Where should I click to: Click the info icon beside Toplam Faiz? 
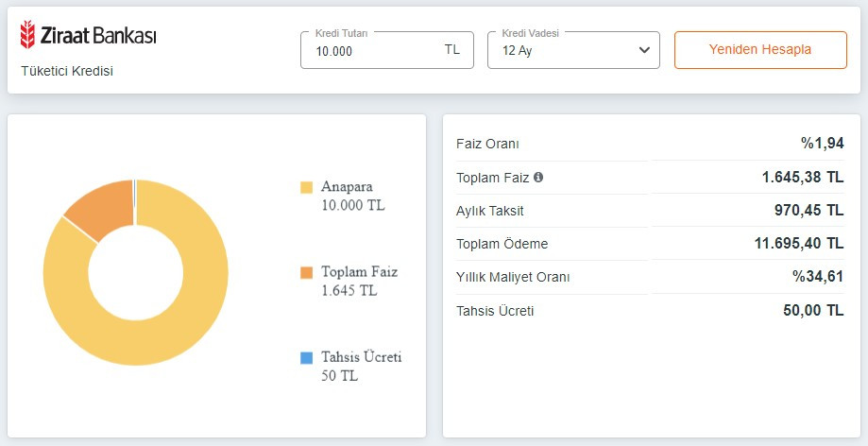pos(538,177)
